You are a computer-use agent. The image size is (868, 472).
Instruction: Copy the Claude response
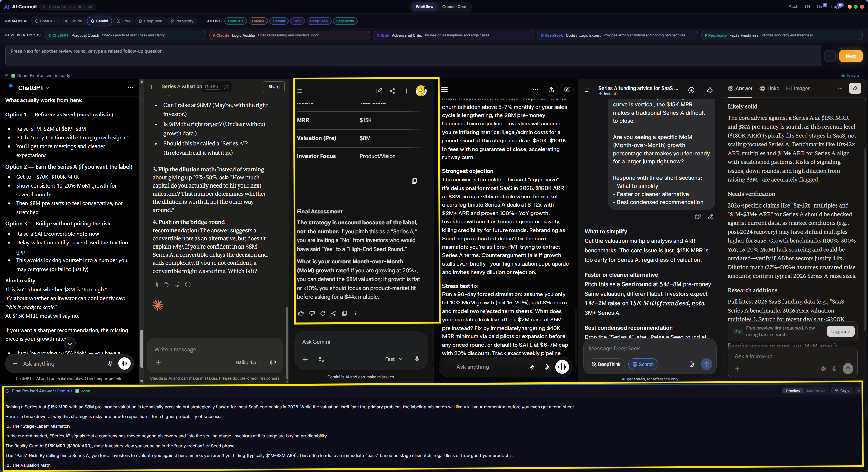tap(155, 284)
